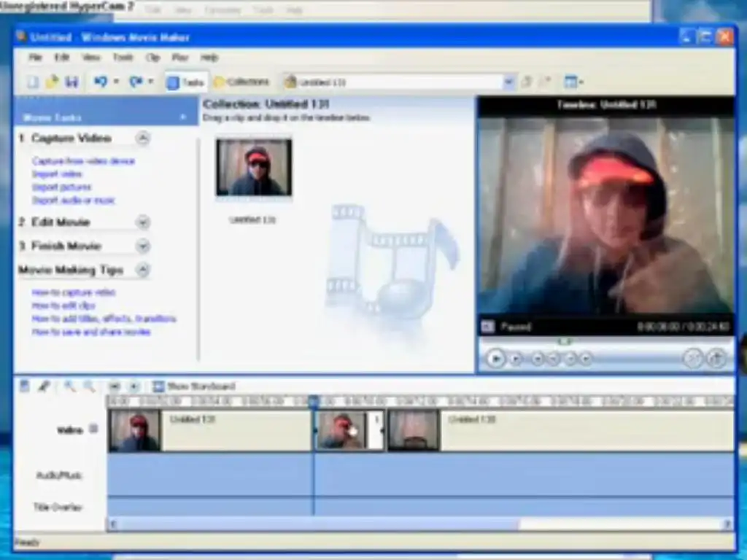Viewport: 747px width, 560px height.
Task: Toggle the Collections pane button
Action: [x=242, y=82]
